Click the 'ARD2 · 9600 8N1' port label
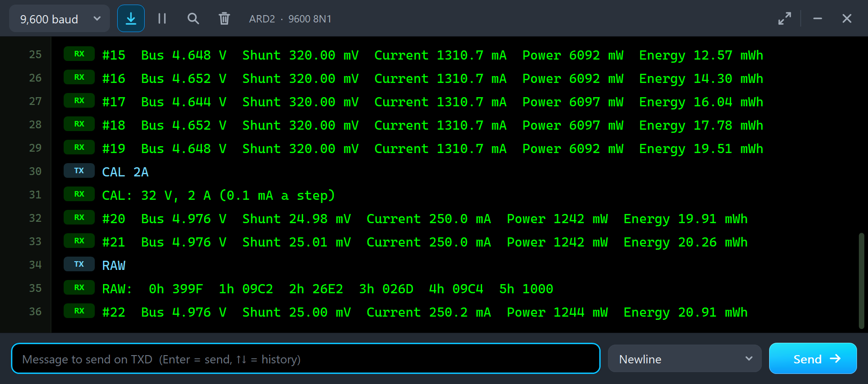Screen dimensions: 868x384 [x=290, y=19]
